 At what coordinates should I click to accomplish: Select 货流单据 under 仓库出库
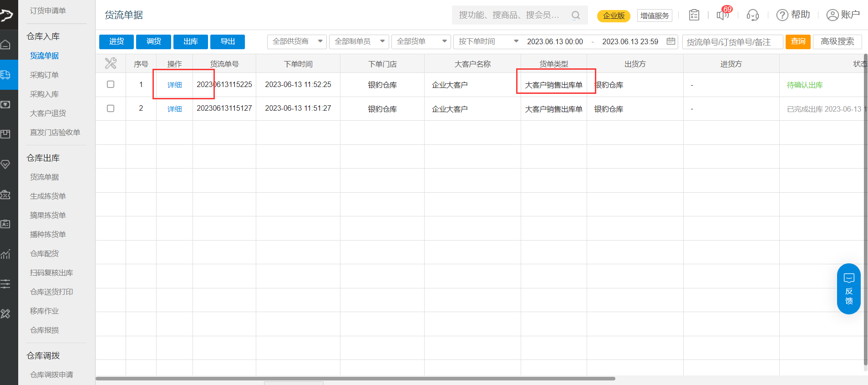44,177
